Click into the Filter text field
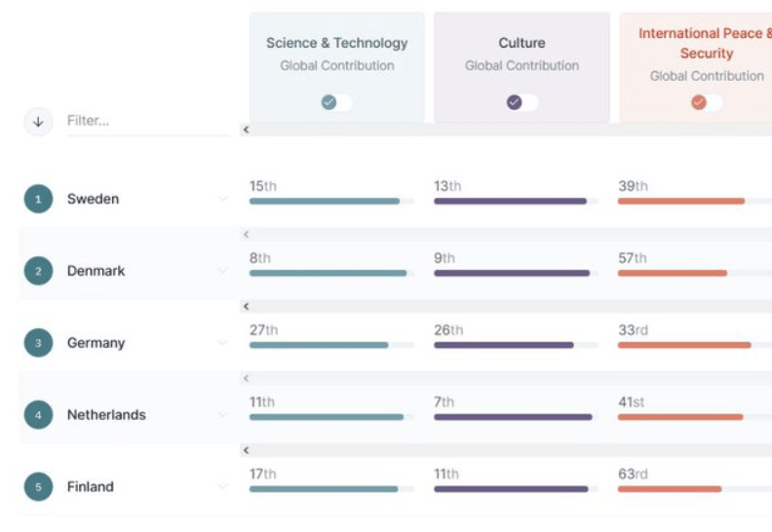Viewport: 772px width, 532px height. (x=146, y=122)
